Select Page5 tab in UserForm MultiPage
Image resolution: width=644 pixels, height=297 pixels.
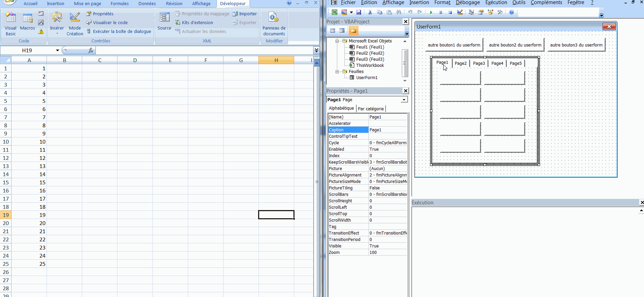pyautogui.click(x=516, y=63)
